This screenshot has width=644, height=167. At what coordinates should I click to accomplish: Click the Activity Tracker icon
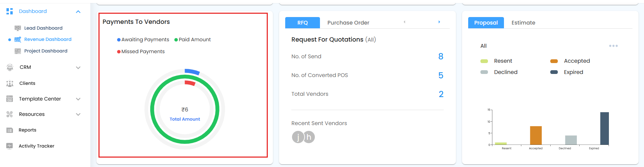[x=10, y=146]
